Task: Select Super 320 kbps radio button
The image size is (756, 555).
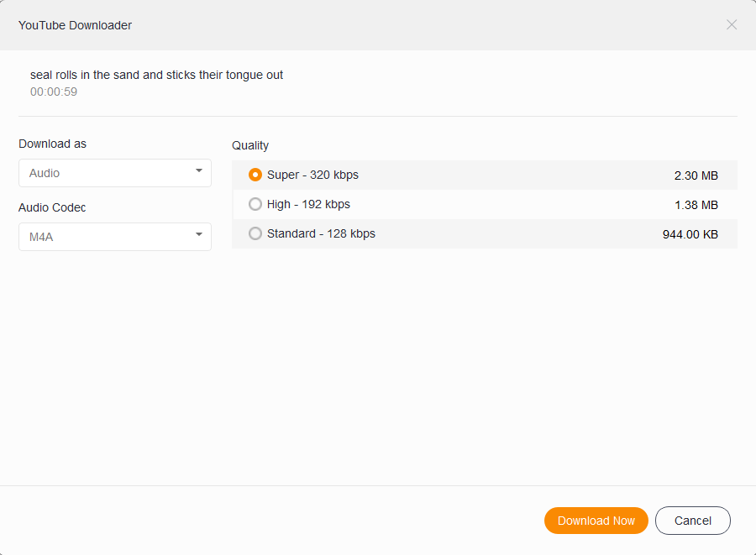Action: (x=255, y=175)
